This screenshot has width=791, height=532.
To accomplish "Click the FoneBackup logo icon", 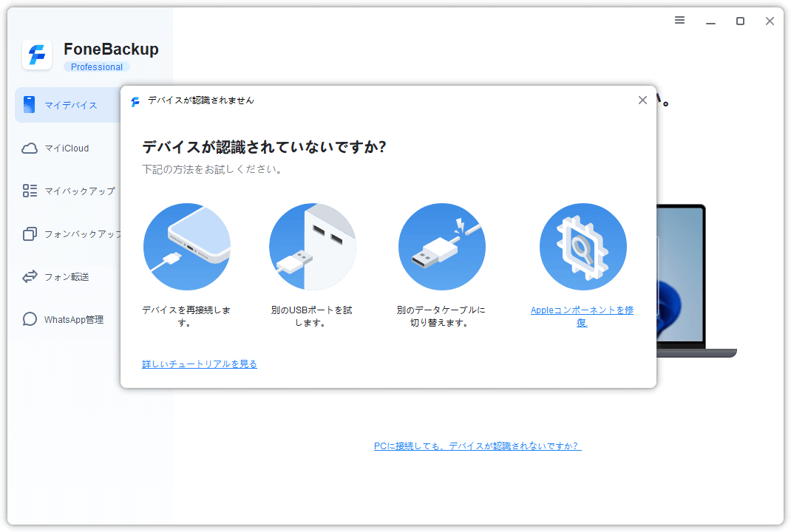I will (37, 55).
